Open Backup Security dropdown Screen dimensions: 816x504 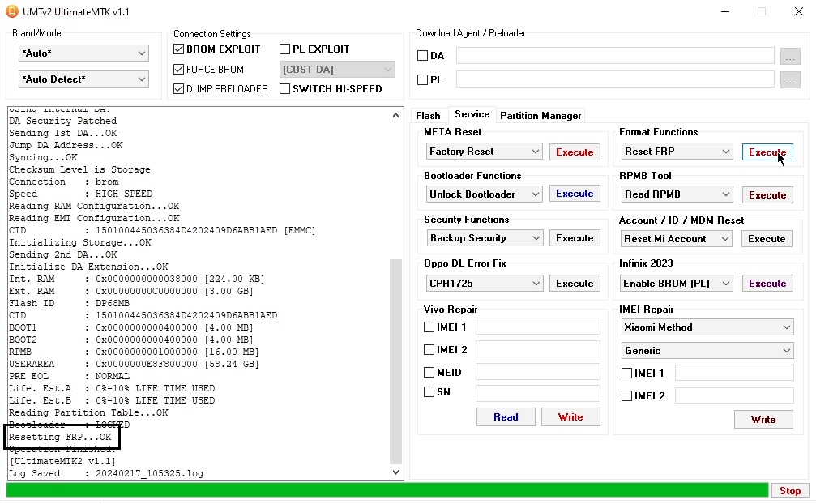(484, 237)
